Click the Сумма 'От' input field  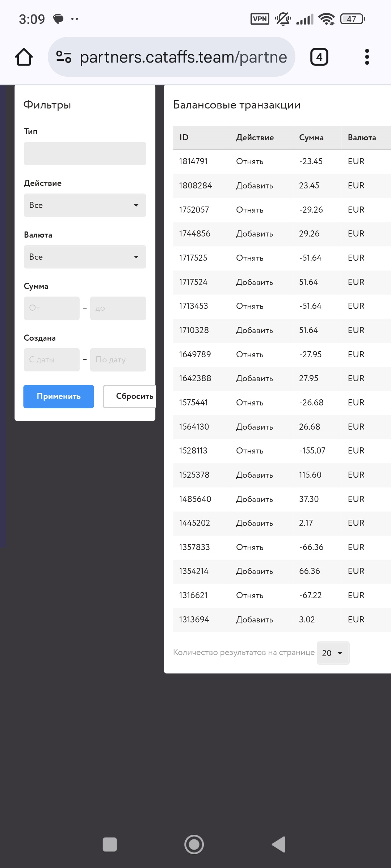tap(51, 308)
